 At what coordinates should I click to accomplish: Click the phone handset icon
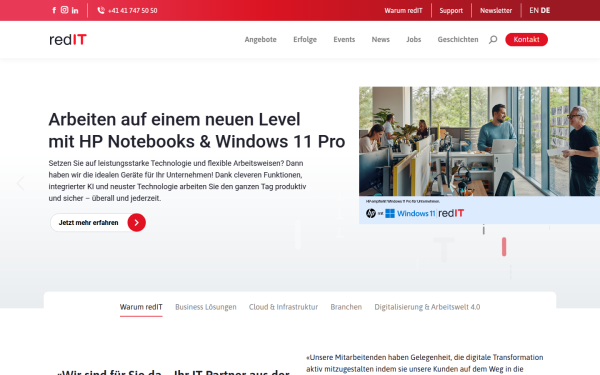[x=101, y=10]
